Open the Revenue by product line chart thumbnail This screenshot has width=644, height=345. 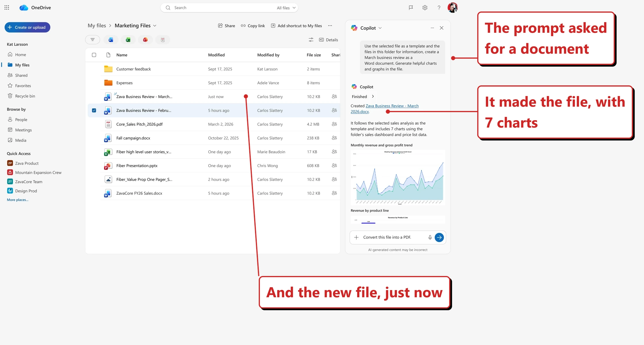click(398, 220)
